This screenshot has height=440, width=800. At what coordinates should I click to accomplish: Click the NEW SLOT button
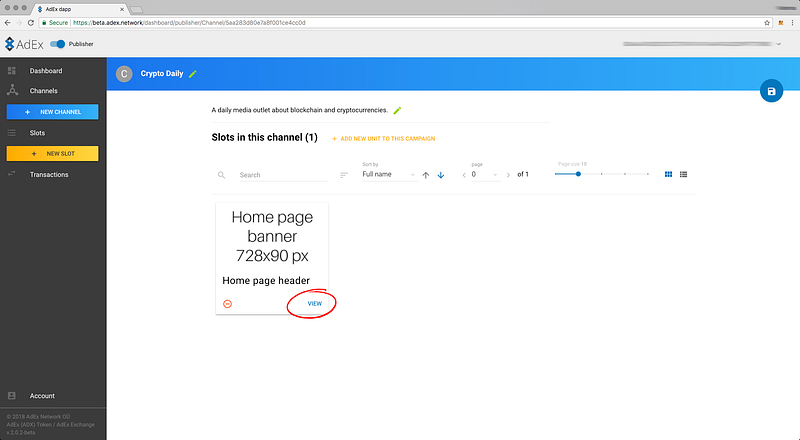pyautogui.click(x=53, y=154)
